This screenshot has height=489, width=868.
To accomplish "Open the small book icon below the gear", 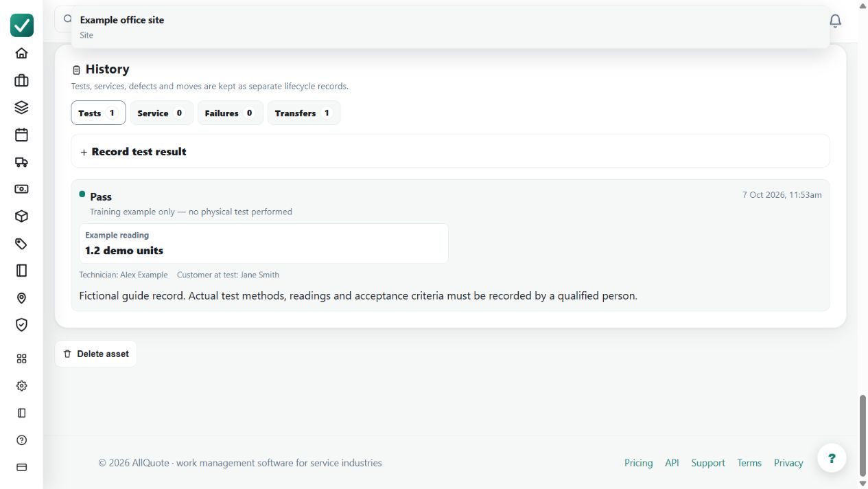I will click(x=21, y=413).
